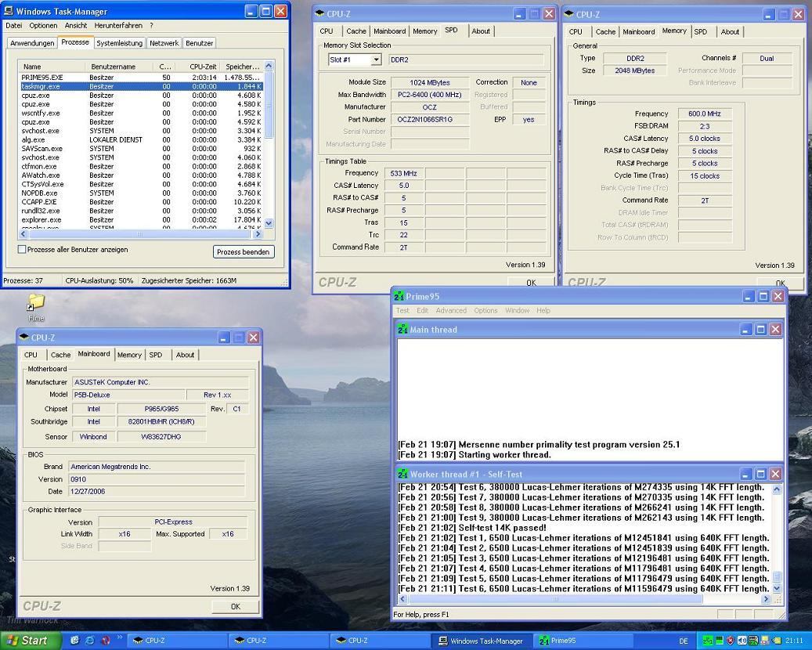
Task: Click the CPU-Z SPD window title icon
Action: click(319, 13)
